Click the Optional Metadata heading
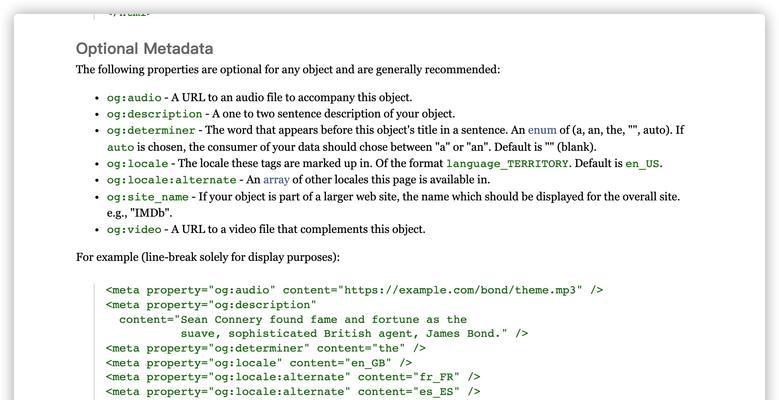 [x=145, y=49]
